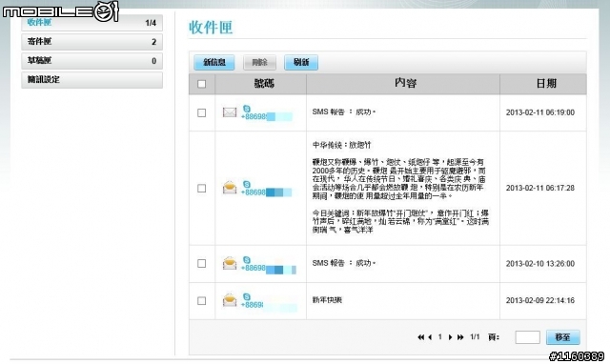Open the envelope icon for 2013-02-10 13:26:00 message
610x364 pixels.
230,263
